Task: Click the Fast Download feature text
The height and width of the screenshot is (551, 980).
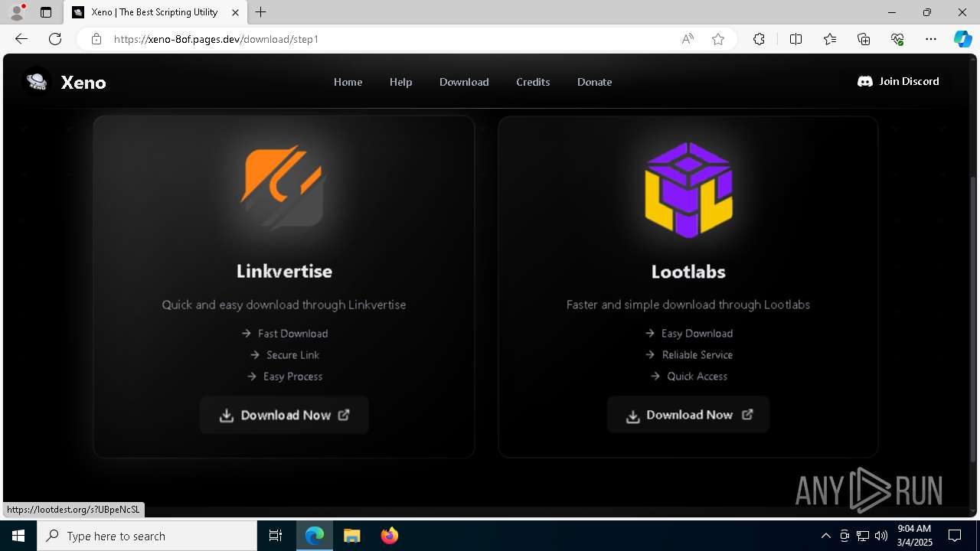Action: pyautogui.click(x=292, y=334)
